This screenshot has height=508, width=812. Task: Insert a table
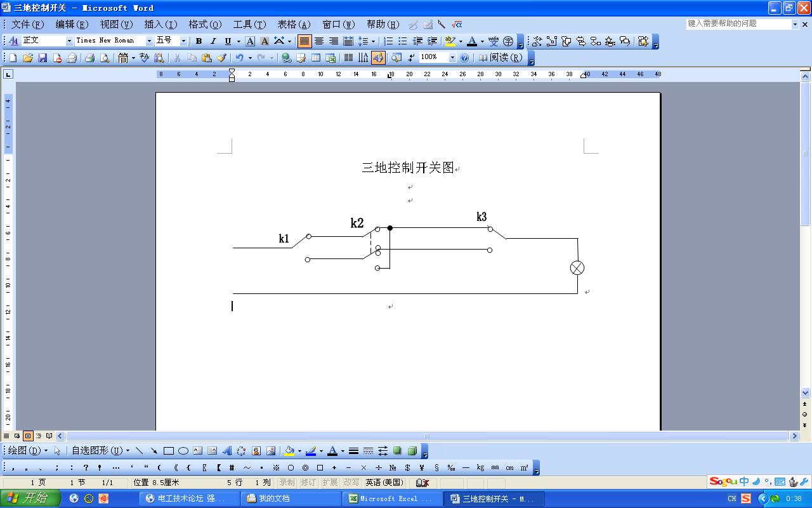point(315,58)
